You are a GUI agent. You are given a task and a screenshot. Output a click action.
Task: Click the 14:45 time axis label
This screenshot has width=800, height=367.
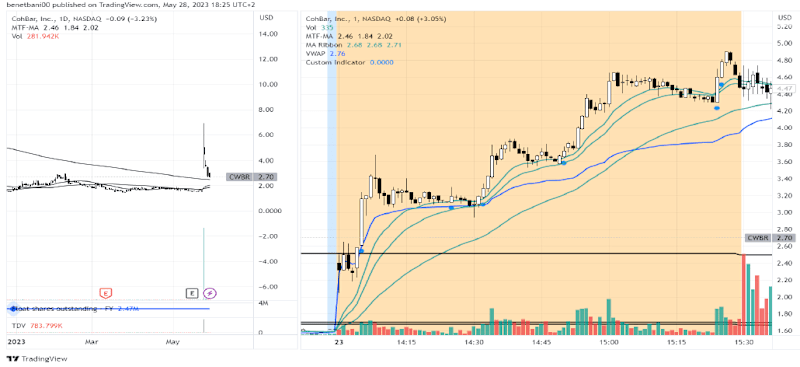coord(542,341)
